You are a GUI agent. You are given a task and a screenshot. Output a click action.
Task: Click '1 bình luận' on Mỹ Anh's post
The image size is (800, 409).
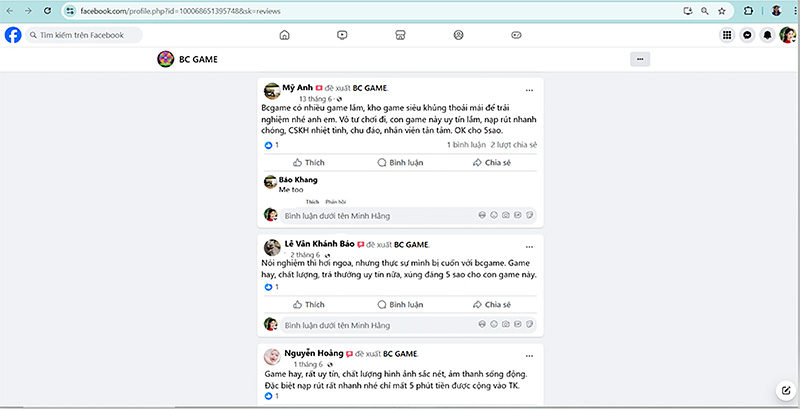pyautogui.click(x=466, y=145)
